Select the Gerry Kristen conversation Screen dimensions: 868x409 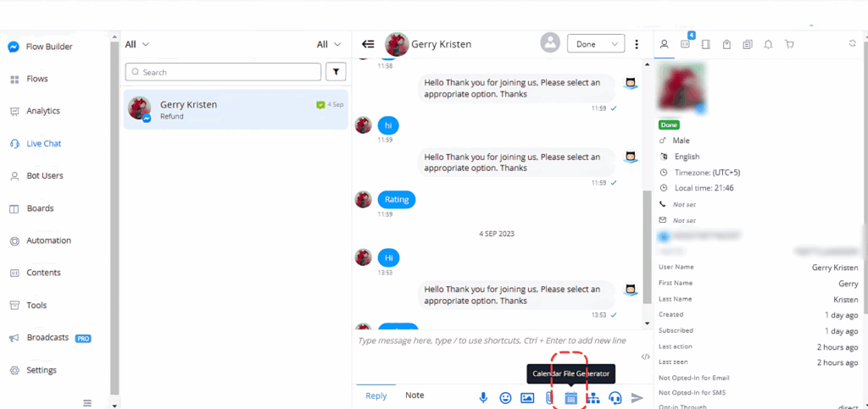click(235, 110)
